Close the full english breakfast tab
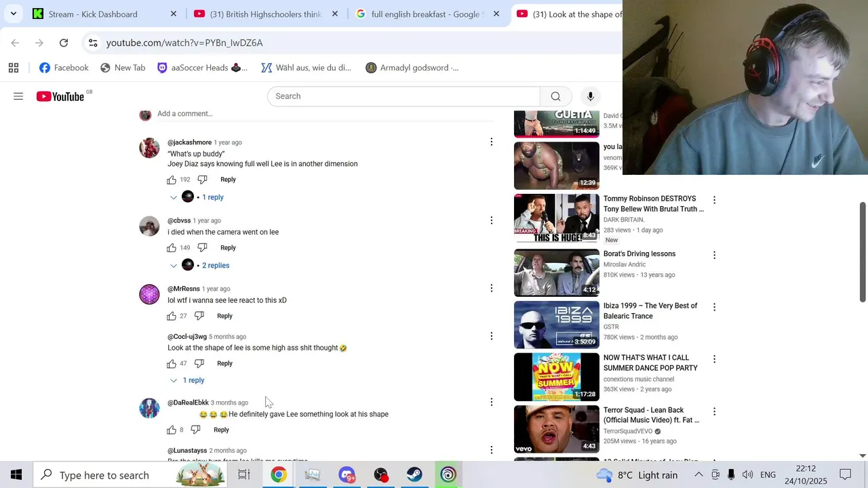868x488 pixels. click(496, 14)
